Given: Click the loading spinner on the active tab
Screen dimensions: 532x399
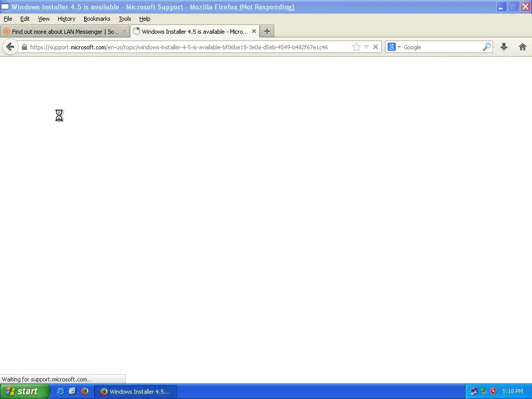Looking at the screenshot, I should click(137, 31).
